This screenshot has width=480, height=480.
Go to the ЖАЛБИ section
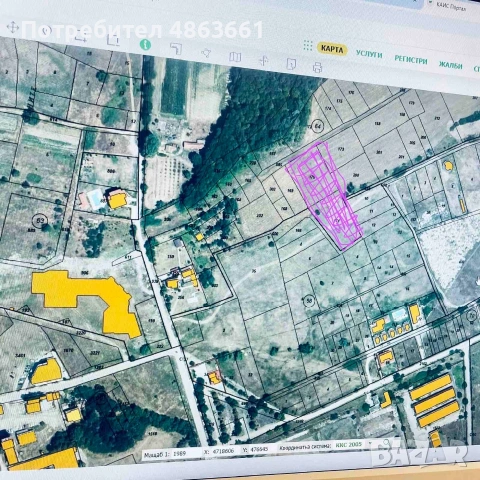(x=450, y=65)
